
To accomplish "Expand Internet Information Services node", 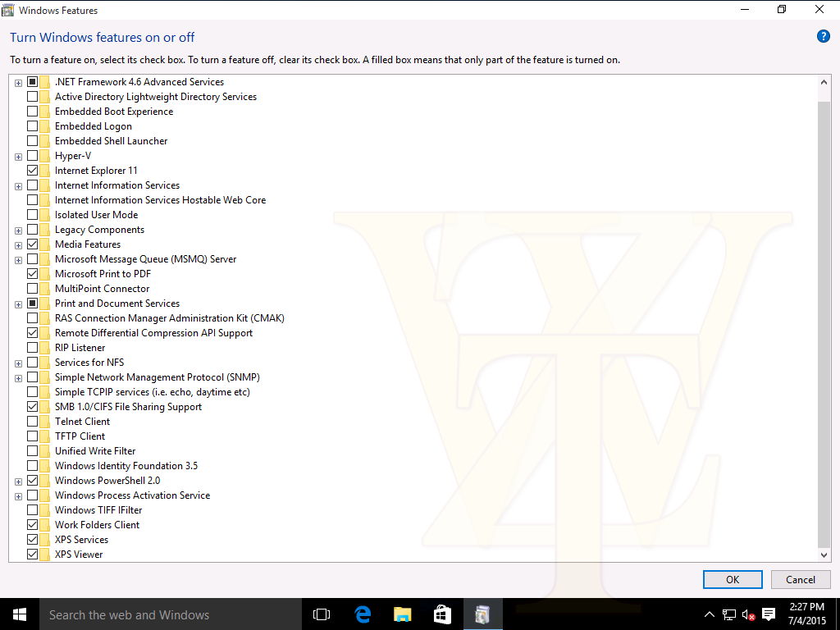I will click(x=18, y=186).
